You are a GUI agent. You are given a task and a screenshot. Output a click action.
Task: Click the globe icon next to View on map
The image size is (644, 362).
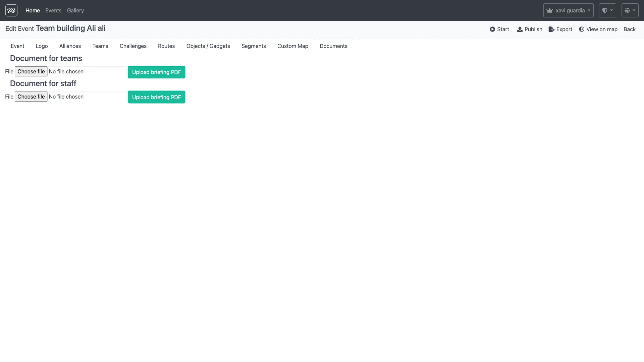tap(581, 29)
